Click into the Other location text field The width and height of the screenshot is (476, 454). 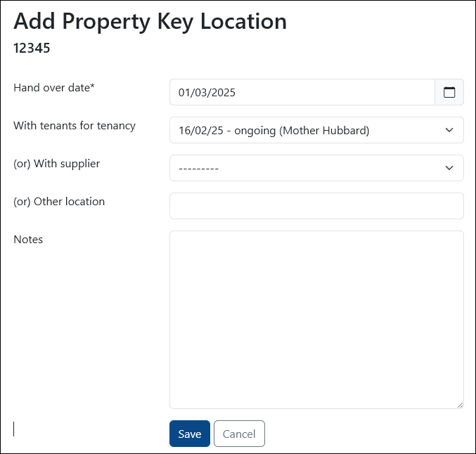click(x=316, y=206)
